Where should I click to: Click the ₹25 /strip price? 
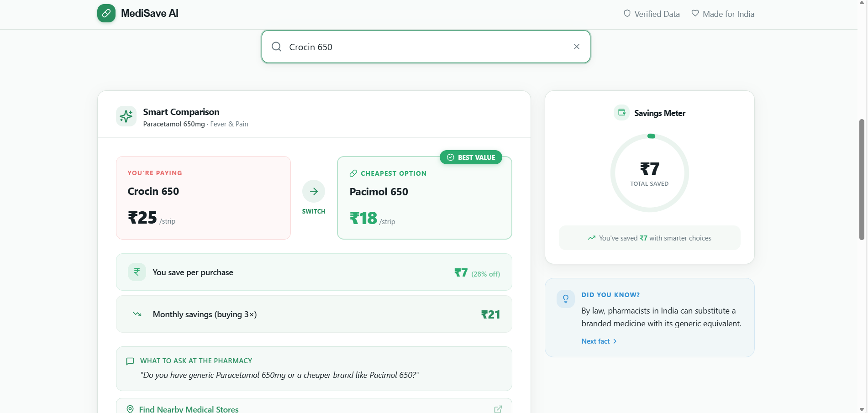[152, 218]
